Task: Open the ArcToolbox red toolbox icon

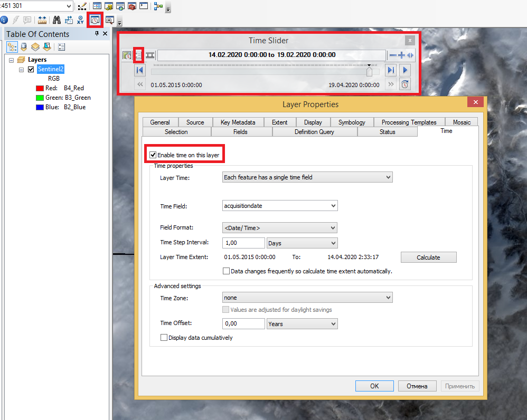Action: tap(132, 6)
